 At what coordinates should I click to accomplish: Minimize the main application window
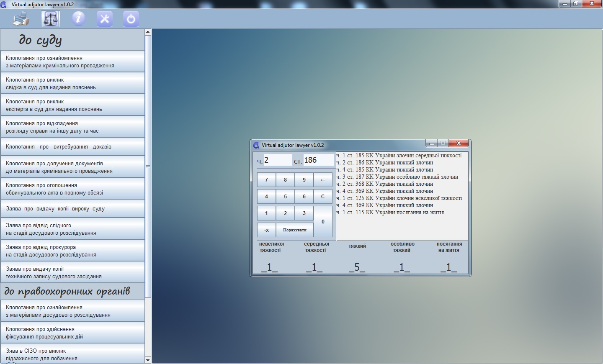565,3
